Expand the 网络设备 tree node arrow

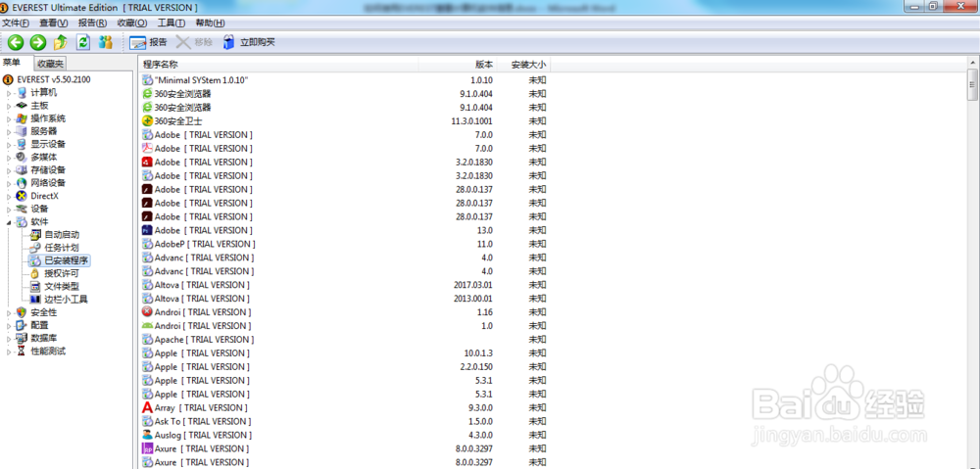pyautogui.click(x=10, y=183)
